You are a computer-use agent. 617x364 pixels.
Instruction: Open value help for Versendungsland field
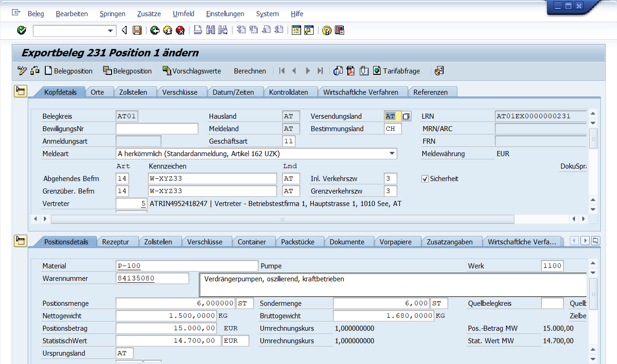406,116
